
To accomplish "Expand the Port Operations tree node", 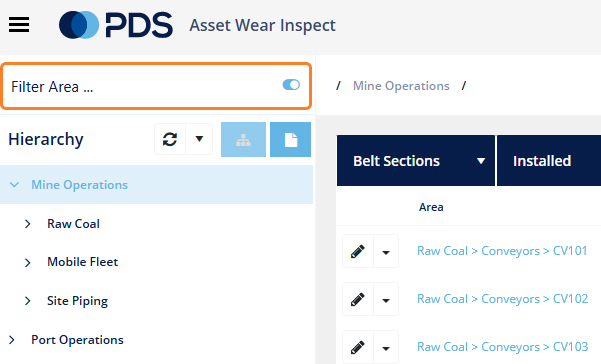I will (12, 340).
